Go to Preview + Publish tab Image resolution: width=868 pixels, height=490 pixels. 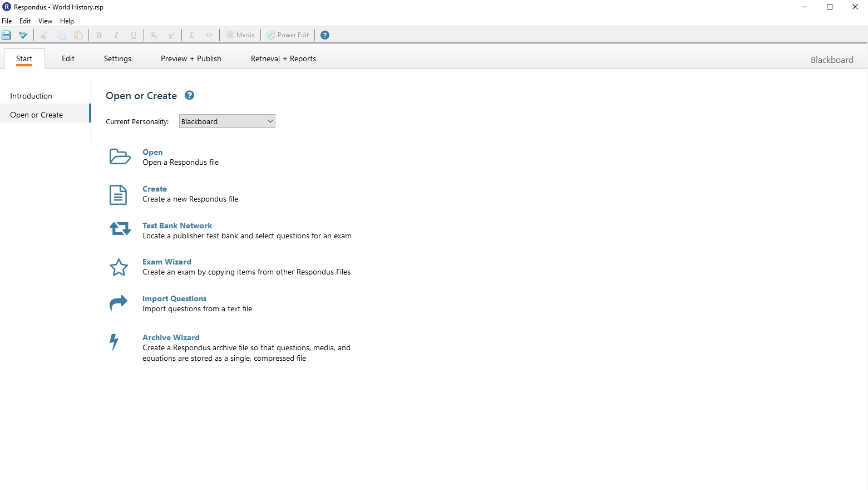pyautogui.click(x=191, y=58)
